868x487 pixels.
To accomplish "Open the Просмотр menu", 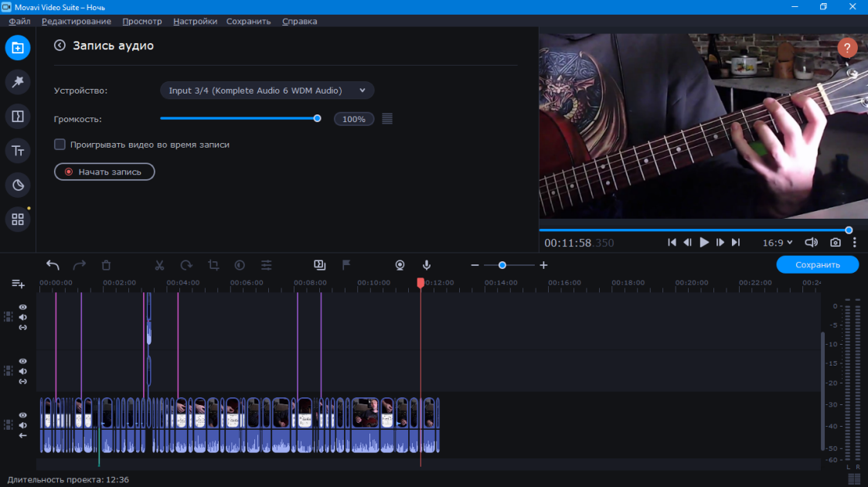I will click(142, 21).
